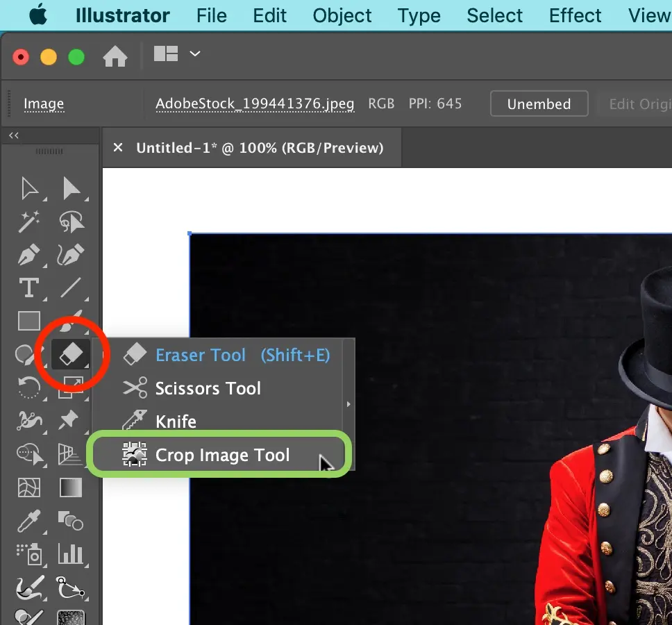Open the Effect menu
The image size is (672, 625).
(575, 15)
